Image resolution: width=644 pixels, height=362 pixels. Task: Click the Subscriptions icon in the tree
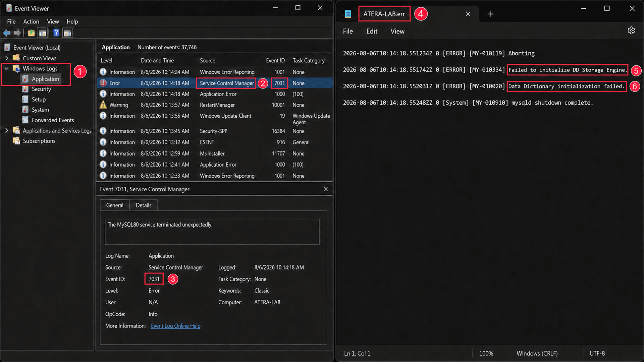click(16, 141)
